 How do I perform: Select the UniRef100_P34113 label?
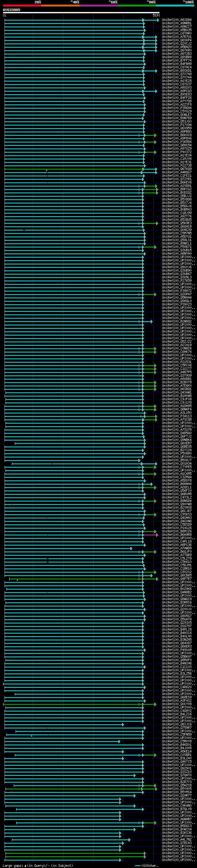pos(177,416)
